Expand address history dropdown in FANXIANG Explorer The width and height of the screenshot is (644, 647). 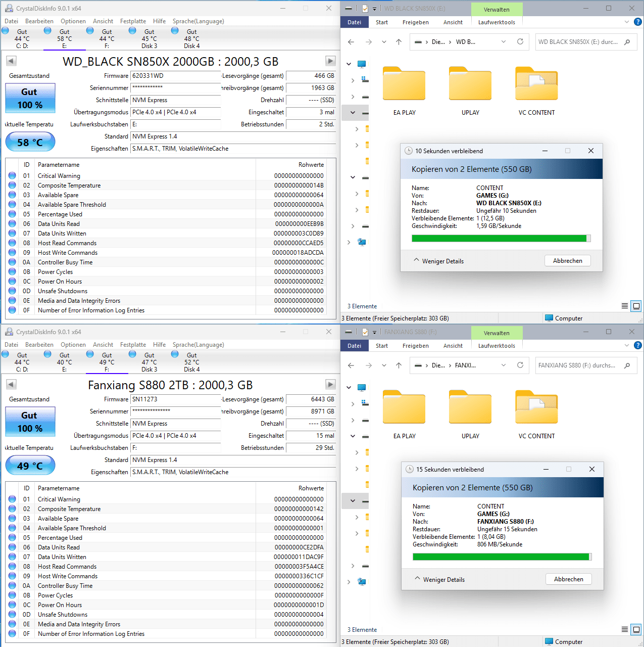pos(504,365)
